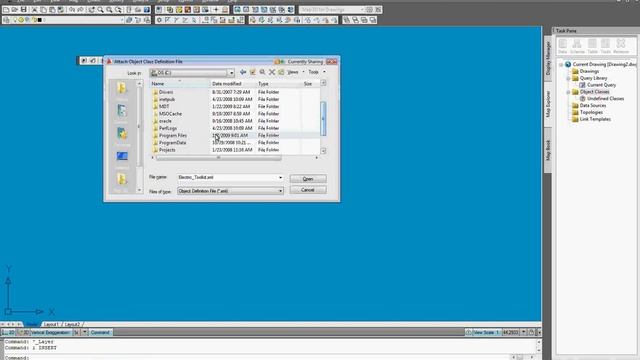Expand the File name dropdown arrow
This screenshot has width=640, height=360.
pyautogui.click(x=280, y=178)
